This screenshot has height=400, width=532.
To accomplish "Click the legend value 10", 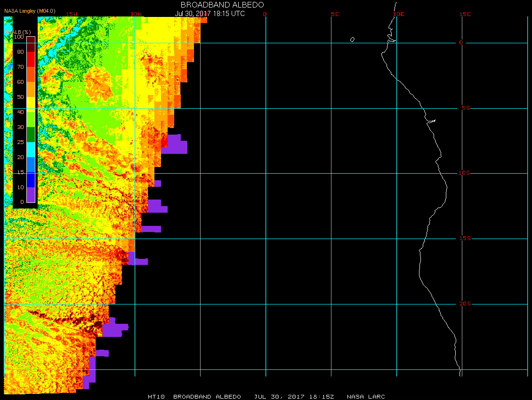I will [20, 187].
